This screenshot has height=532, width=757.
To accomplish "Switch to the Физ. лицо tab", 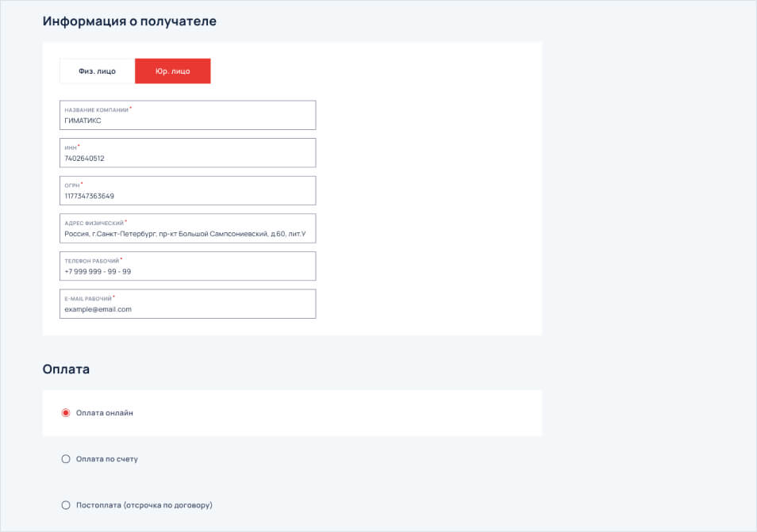I will (97, 71).
